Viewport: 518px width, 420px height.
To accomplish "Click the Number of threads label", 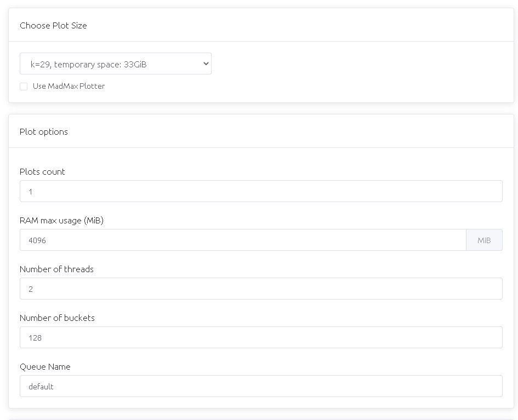I will pyautogui.click(x=57, y=269).
